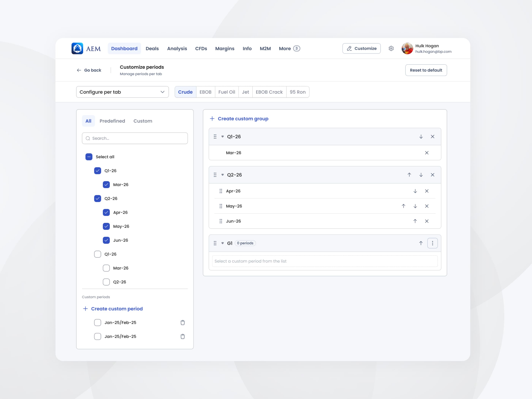Collapse Q1-26 group triangle
The height and width of the screenshot is (399, 532).
pyautogui.click(x=222, y=137)
